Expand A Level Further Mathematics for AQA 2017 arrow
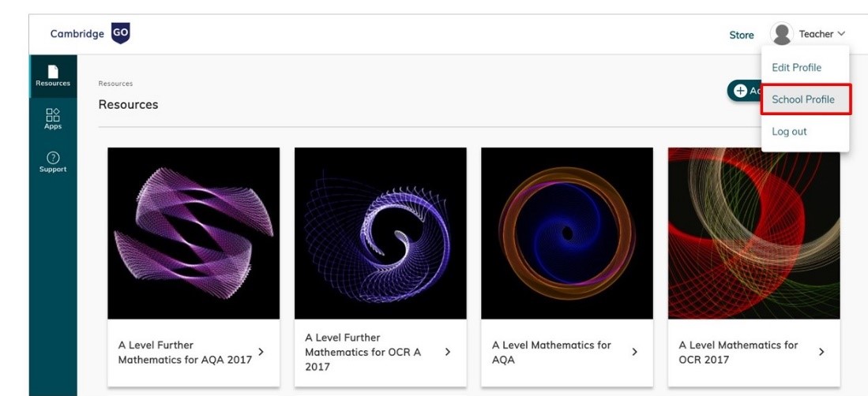Image resolution: width=868 pixels, height=396 pixels. [261, 352]
